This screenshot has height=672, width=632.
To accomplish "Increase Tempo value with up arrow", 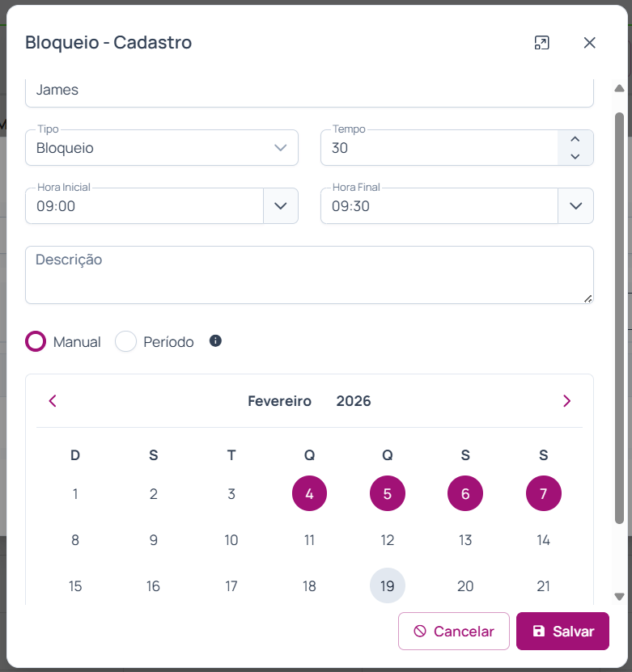I will pyautogui.click(x=575, y=139).
